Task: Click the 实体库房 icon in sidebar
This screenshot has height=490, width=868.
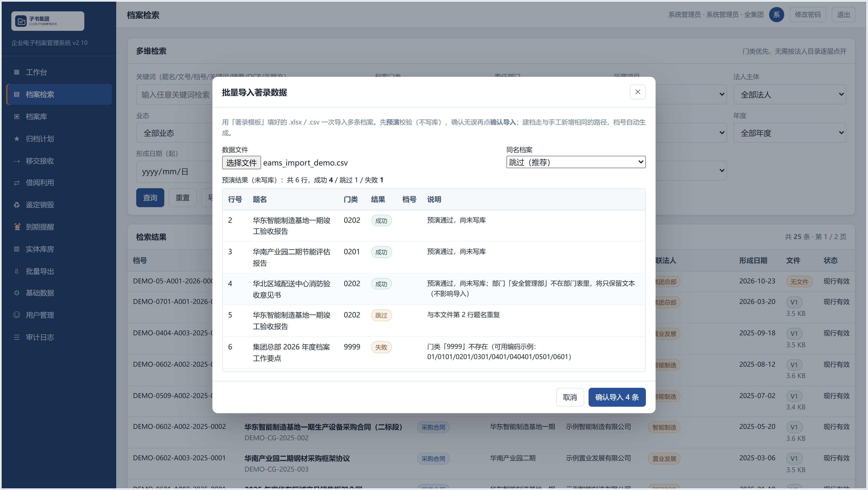Action: 16,249
